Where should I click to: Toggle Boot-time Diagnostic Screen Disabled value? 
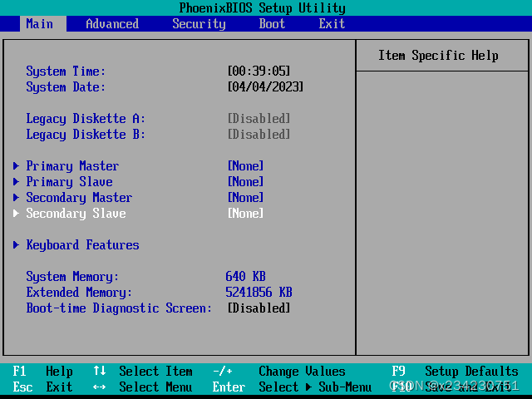pyautogui.click(x=259, y=308)
